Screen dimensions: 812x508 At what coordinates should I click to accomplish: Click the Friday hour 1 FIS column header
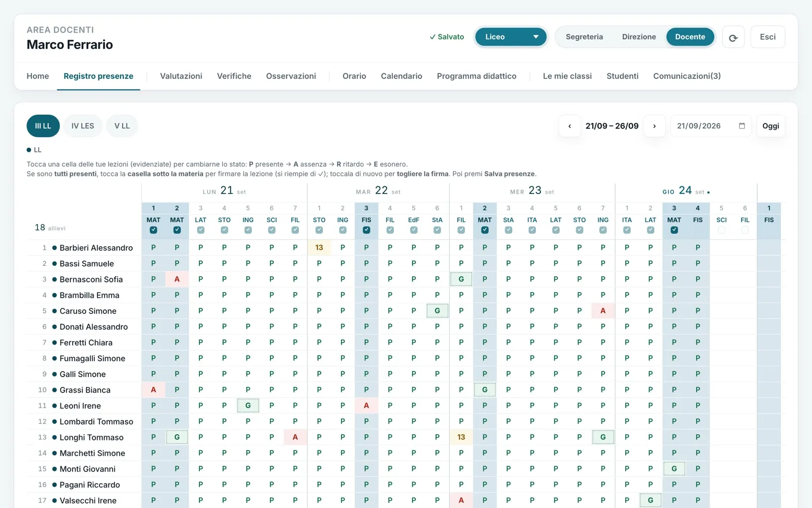[769, 220]
